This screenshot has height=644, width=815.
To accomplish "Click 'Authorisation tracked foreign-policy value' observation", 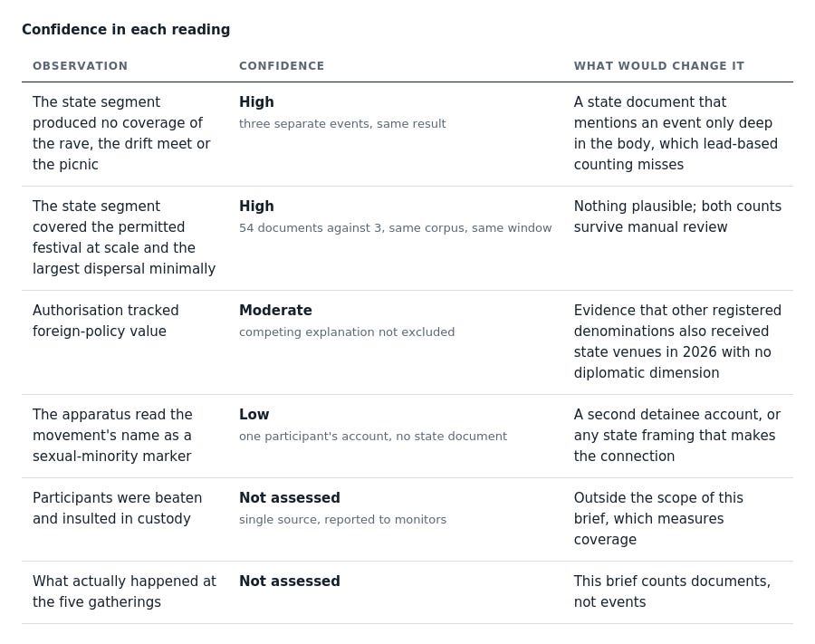I will (106, 321).
